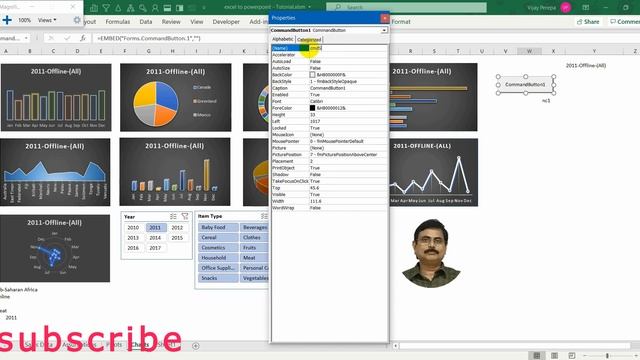Switch to Page Layout view
The image size is (640, 360).
point(554,356)
